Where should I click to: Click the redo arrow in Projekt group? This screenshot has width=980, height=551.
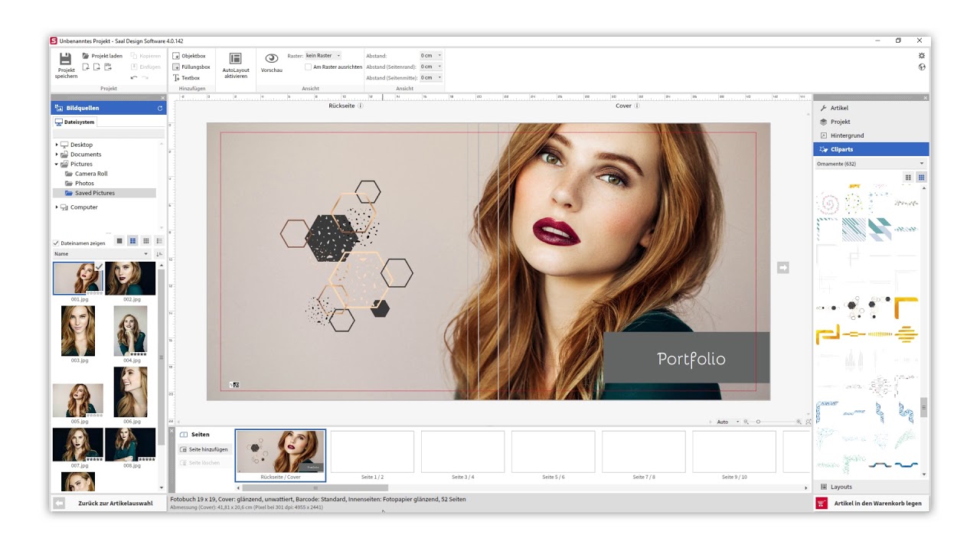pyautogui.click(x=145, y=77)
